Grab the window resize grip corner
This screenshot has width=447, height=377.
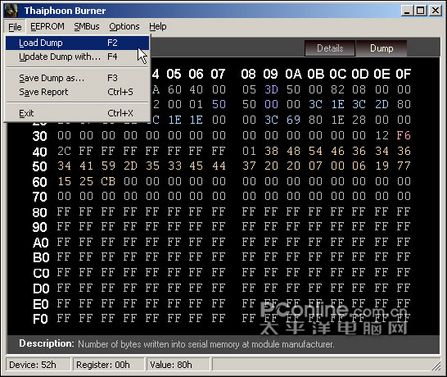click(435, 366)
